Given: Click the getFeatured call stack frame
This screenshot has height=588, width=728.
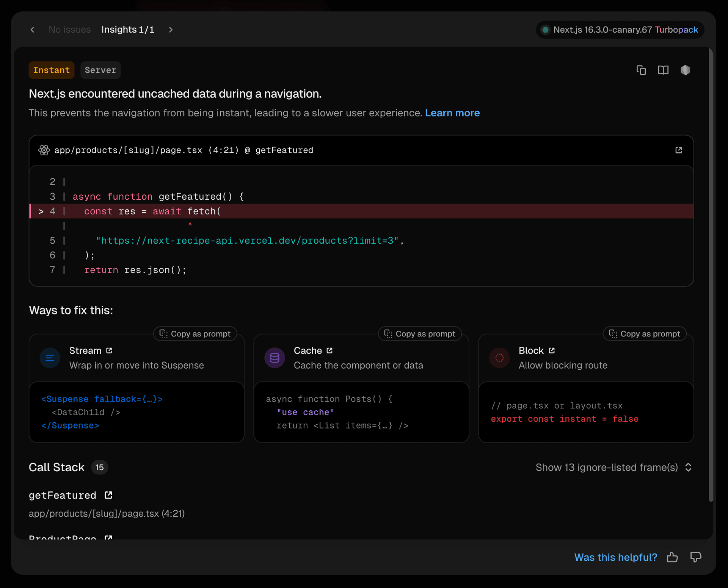Looking at the screenshot, I should tap(63, 495).
